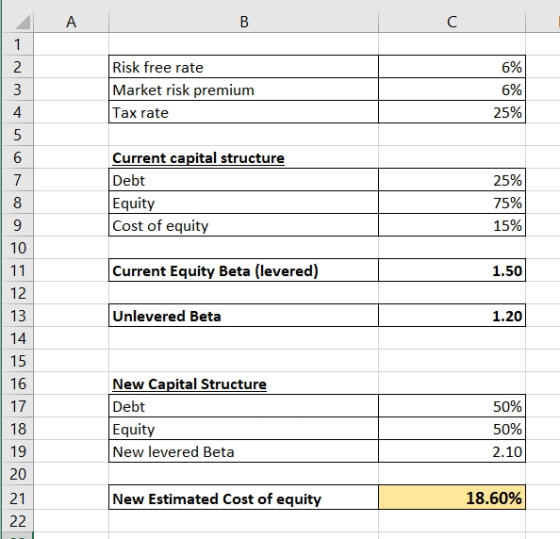Click the 'Cost of equity' label
This screenshot has height=539, width=560.
click(244, 225)
